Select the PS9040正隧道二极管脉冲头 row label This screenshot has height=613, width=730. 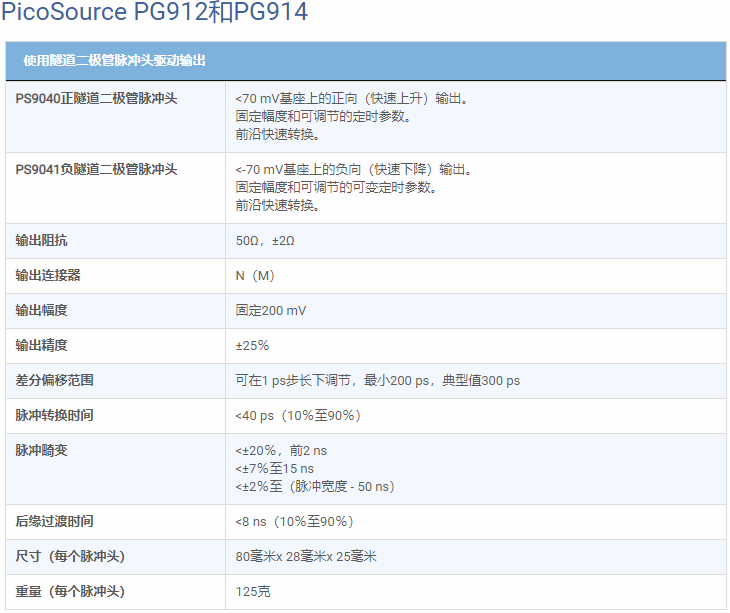click(96, 99)
